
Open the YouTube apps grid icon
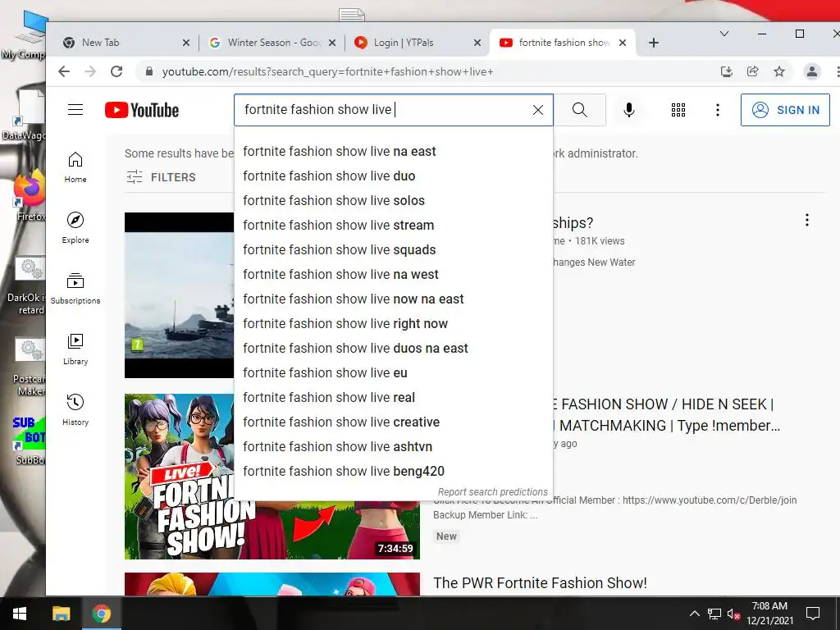click(678, 110)
